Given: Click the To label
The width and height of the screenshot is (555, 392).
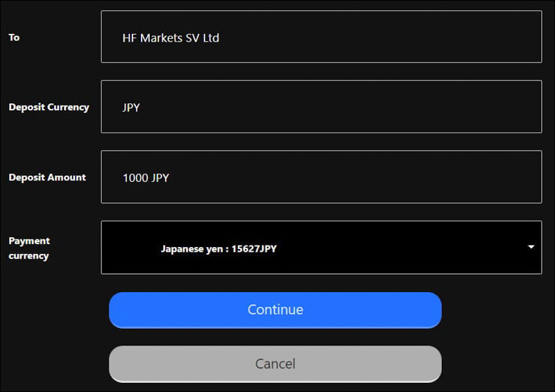Looking at the screenshot, I should click(x=14, y=37).
